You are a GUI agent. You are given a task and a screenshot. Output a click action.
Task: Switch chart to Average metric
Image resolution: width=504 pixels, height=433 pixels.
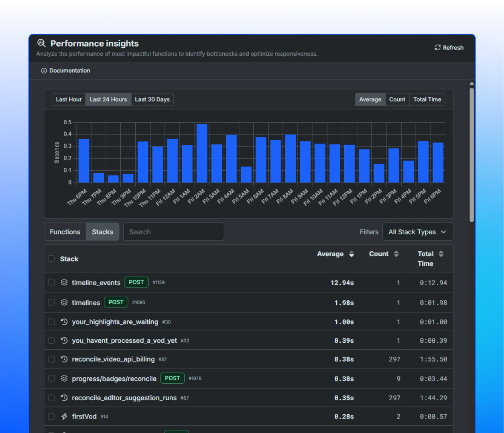coord(370,99)
